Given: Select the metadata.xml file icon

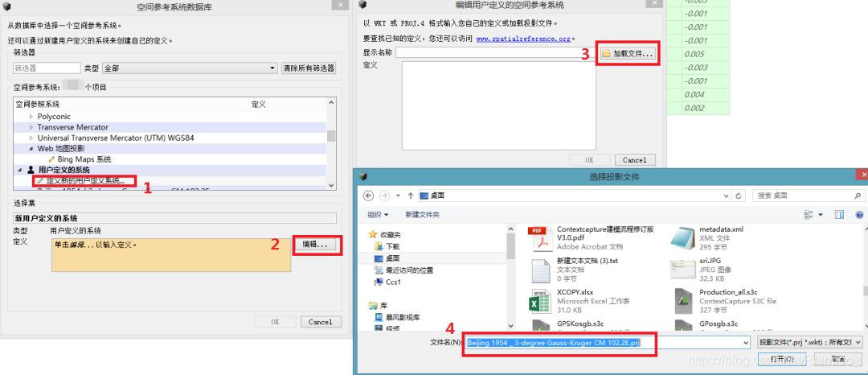Looking at the screenshot, I should click(x=682, y=237).
